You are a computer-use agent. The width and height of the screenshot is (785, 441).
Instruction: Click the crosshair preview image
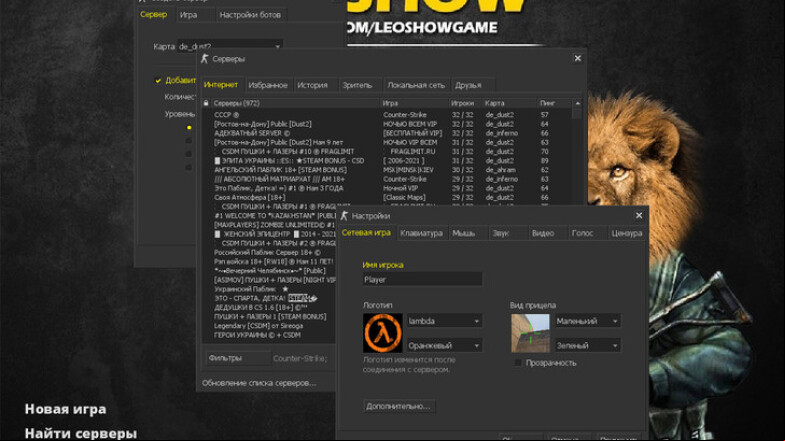point(530,333)
